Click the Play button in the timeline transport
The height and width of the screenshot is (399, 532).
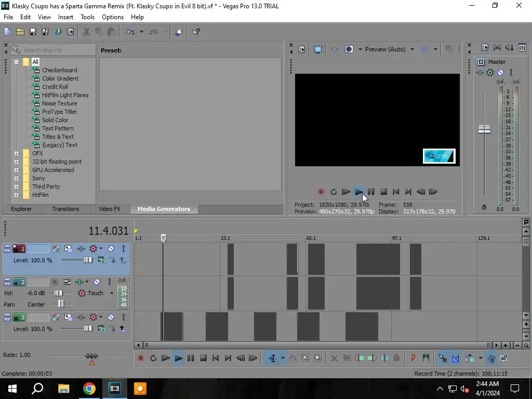179,358
